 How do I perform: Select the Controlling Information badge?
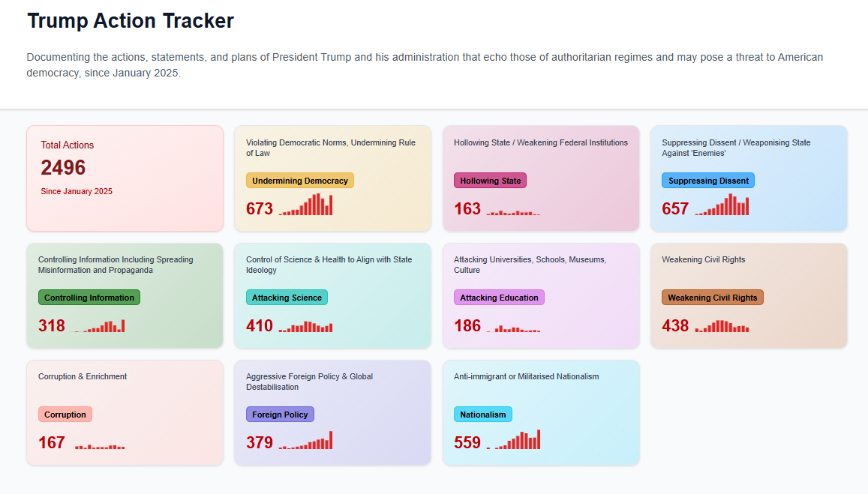[x=89, y=298]
